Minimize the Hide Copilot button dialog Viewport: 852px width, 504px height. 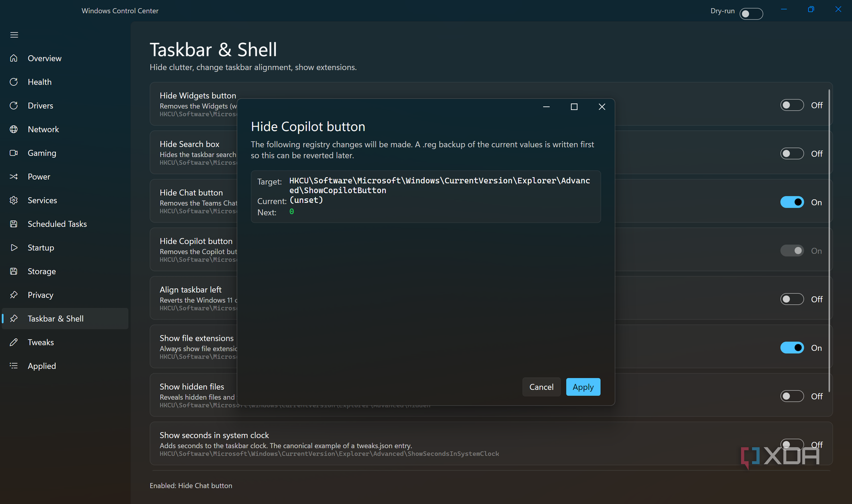(546, 107)
